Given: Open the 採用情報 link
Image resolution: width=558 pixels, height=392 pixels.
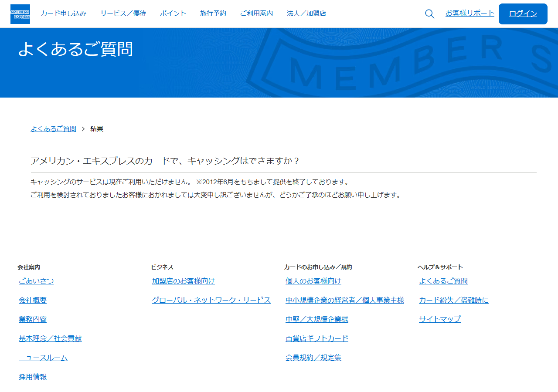Looking at the screenshot, I should point(33,377).
